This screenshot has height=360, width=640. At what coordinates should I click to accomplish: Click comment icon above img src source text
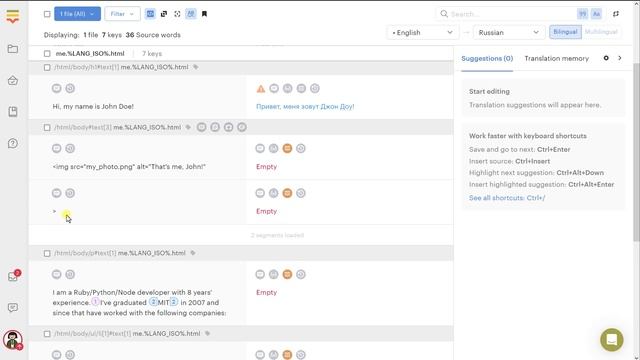(57, 148)
